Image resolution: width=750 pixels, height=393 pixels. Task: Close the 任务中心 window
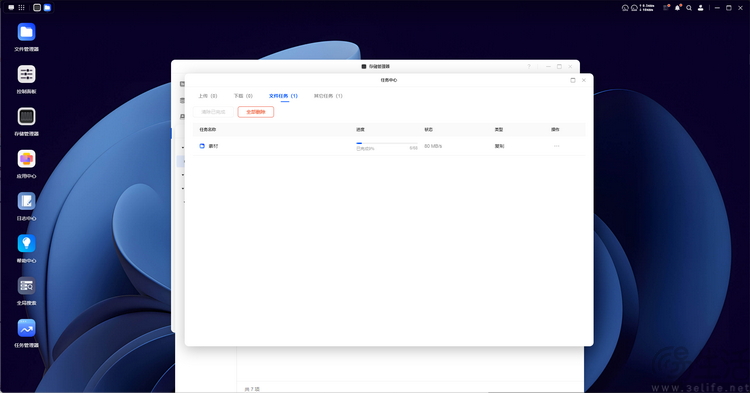point(584,80)
